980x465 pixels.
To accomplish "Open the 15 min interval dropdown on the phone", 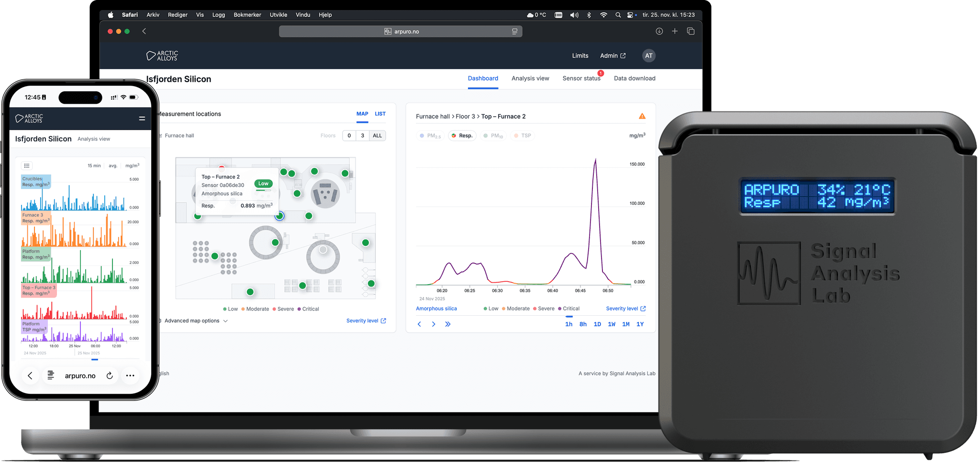I will point(94,166).
